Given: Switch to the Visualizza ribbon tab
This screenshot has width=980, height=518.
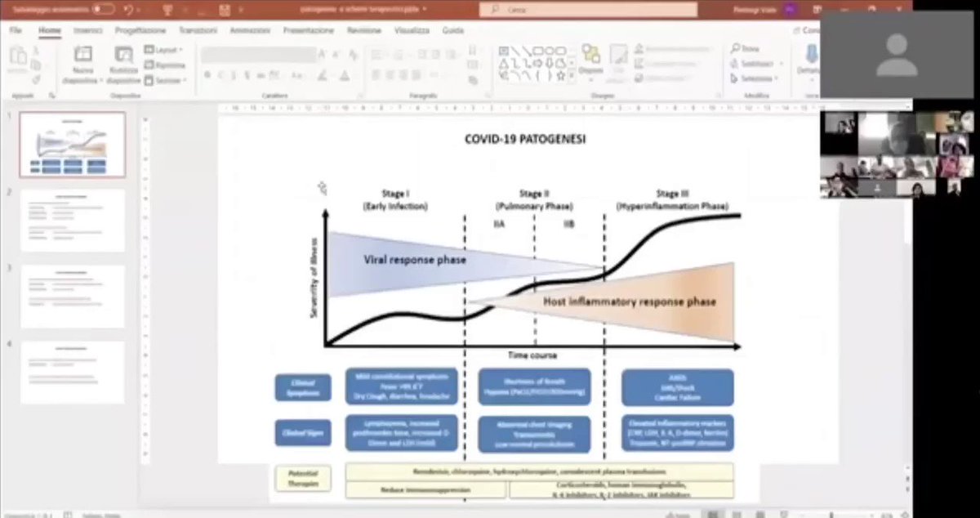Looking at the screenshot, I should point(412,30).
